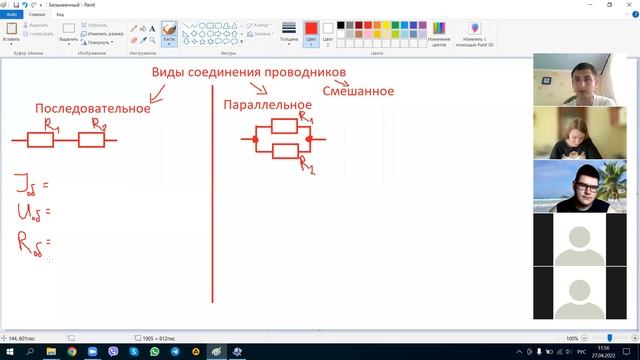Select the top participant's video thumbnail

click(580, 80)
